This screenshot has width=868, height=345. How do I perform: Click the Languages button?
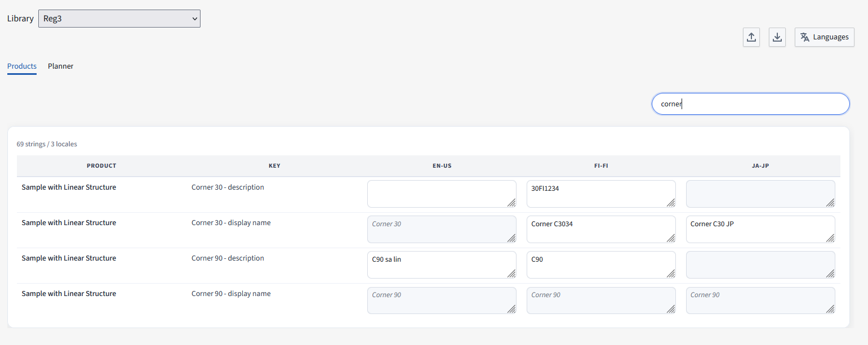tap(824, 37)
